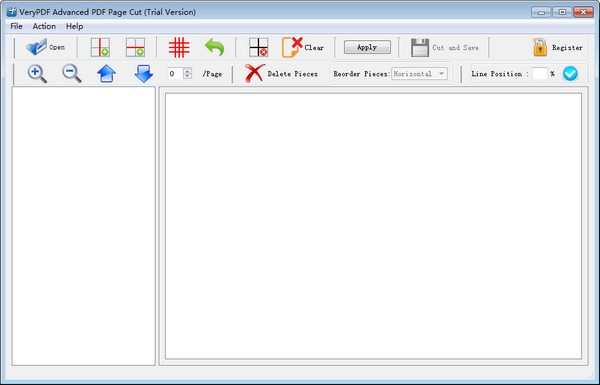Click the Clear label text
Image resolution: width=600 pixels, height=385 pixels.
314,48
